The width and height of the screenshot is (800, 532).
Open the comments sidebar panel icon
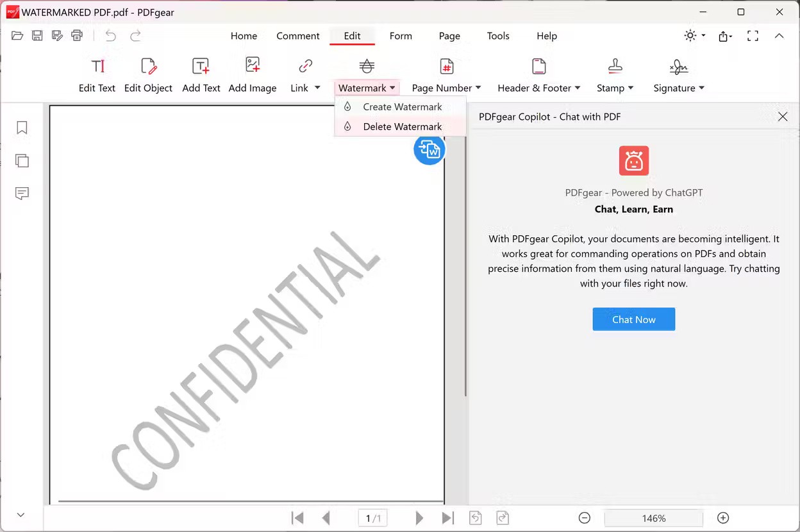[22, 194]
